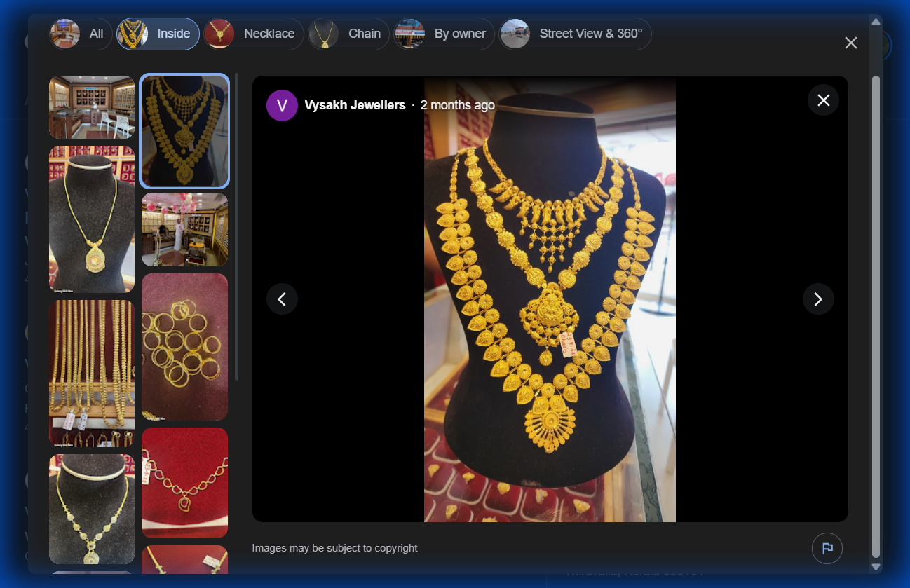Close the entire photo gallery overlay
The image size is (910, 588).
pos(850,43)
